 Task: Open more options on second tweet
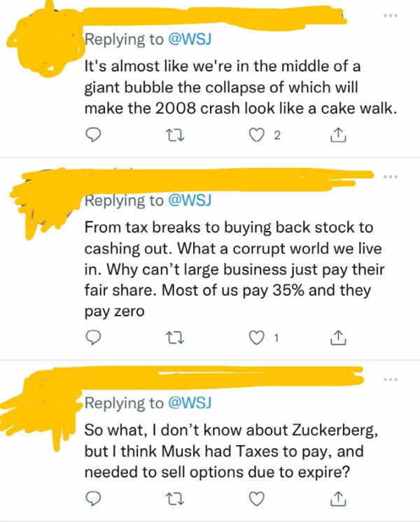[x=389, y=176]
